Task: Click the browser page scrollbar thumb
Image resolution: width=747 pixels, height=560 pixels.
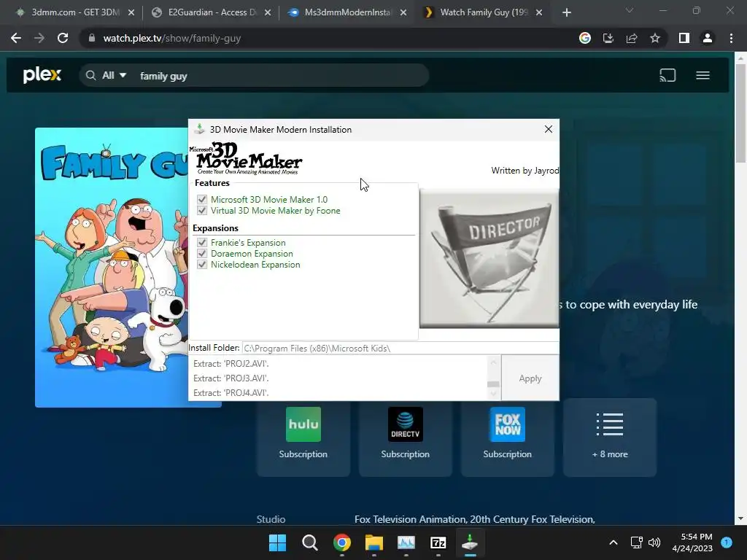Action: point(740,113)
